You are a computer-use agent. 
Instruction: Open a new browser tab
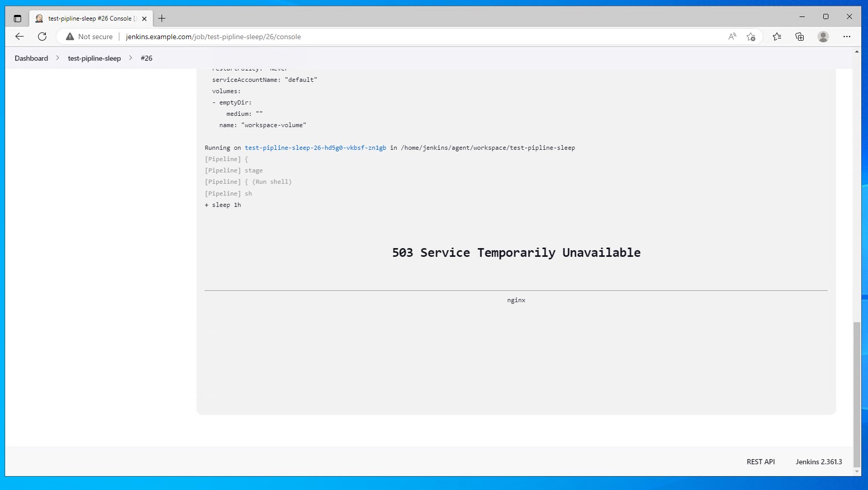click(x=162, y=18)
